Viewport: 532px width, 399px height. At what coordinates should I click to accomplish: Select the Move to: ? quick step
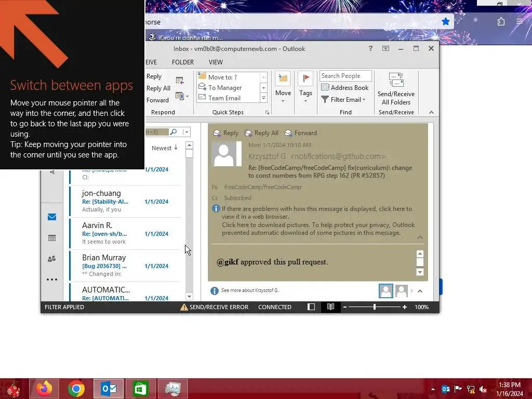(229, 77)
